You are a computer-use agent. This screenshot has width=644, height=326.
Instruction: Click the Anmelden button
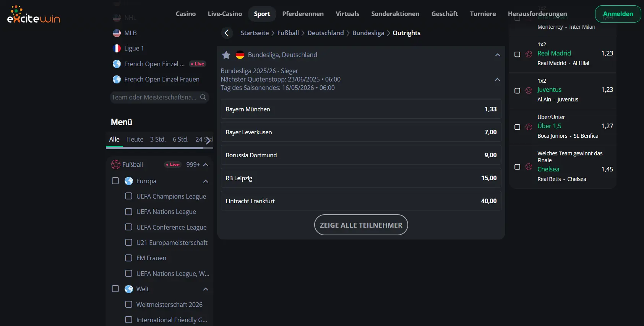tap(618, 14)
